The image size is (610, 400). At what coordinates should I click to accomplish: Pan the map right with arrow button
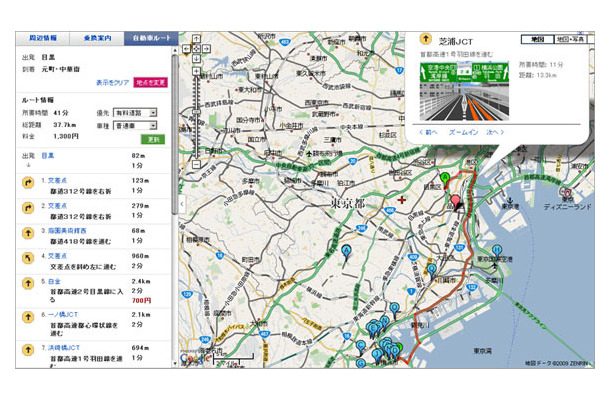207,49
